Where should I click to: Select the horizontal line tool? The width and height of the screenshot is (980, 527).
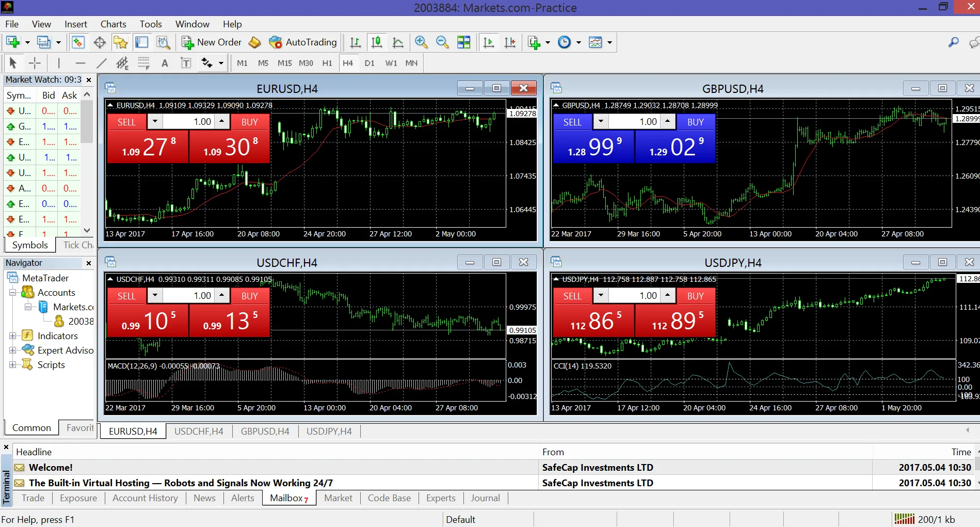(x=80, y=63)
